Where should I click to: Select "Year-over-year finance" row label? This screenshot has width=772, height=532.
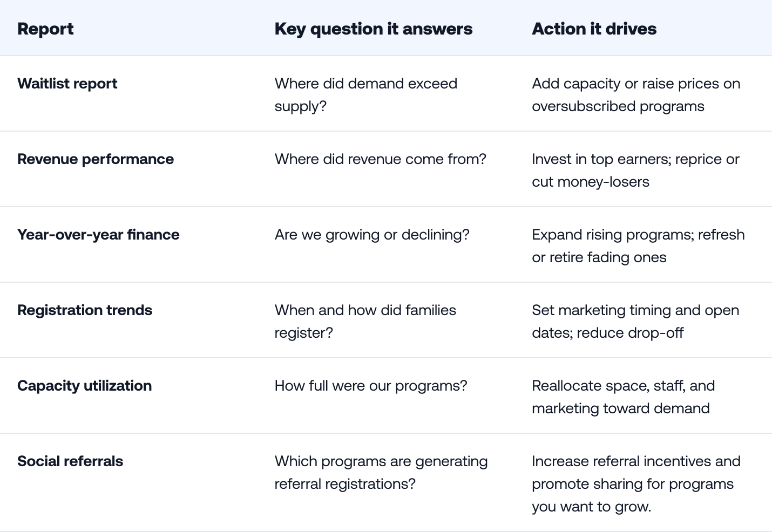98,235
